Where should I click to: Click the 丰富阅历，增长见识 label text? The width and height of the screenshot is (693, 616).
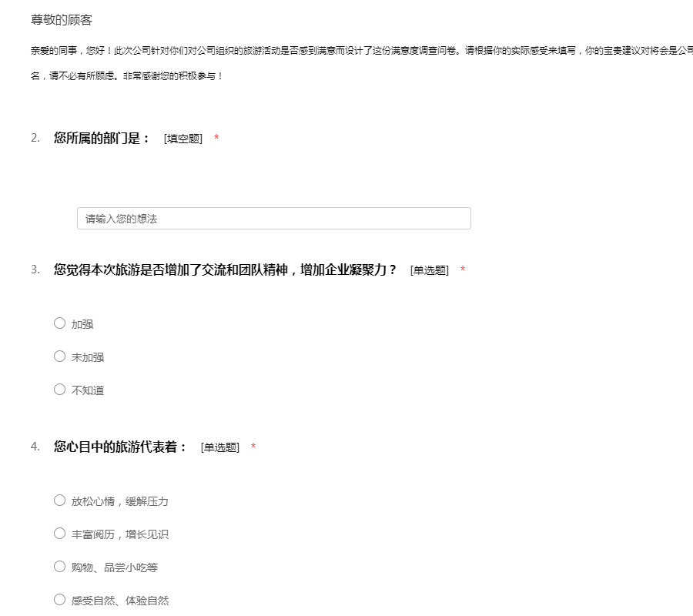tap(119, 534)
